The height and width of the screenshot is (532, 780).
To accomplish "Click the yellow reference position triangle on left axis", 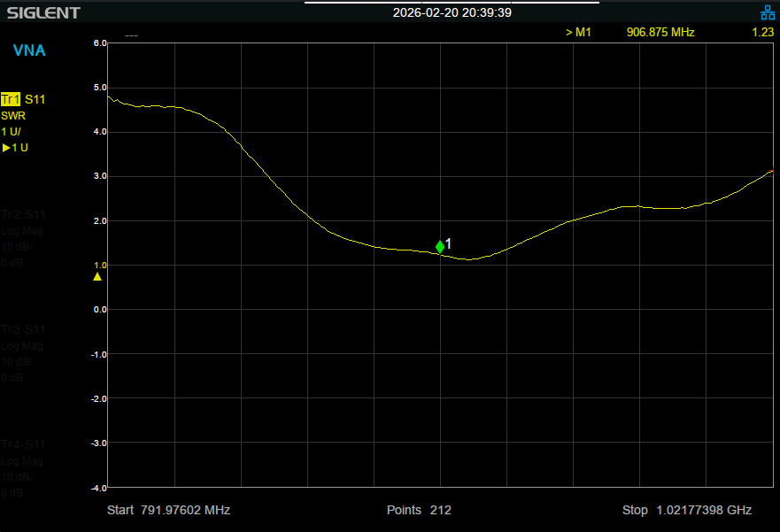I will coord(97,277).
